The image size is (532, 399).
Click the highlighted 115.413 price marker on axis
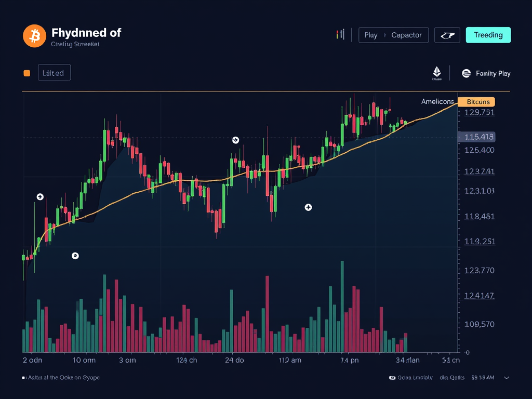476,137
